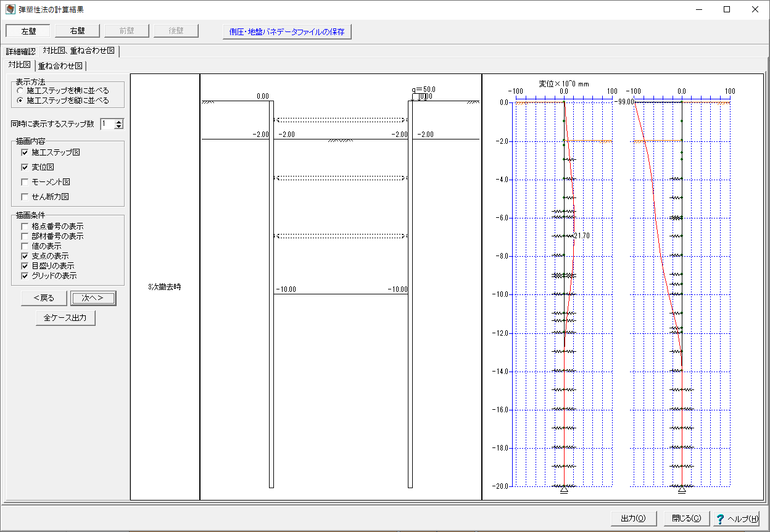Disable グリッドの表示 checkbox
This screenshot has width=770, height=532.
(25, 276)
